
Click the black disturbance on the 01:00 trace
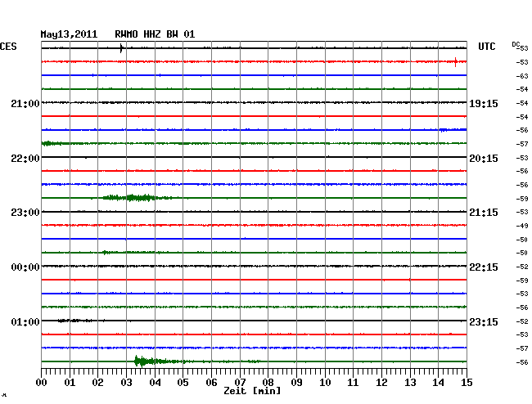(74, 321)
